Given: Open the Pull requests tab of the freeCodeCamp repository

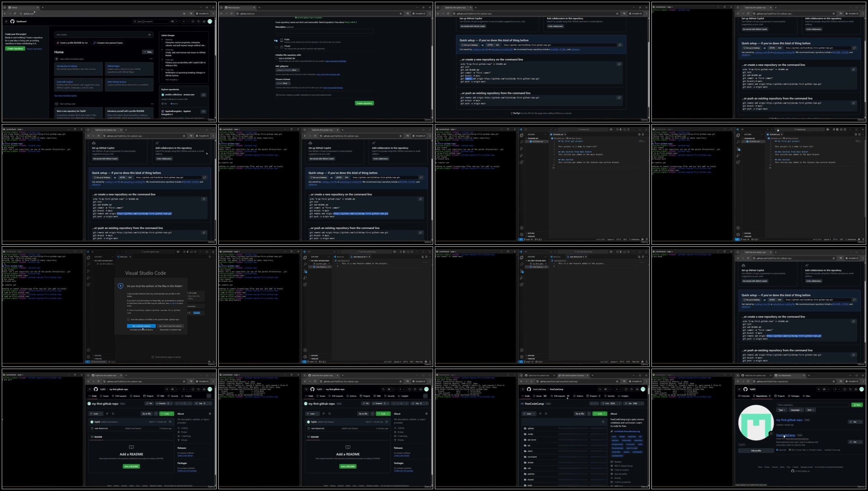Looking at the screenshot, I should (560, 396).
